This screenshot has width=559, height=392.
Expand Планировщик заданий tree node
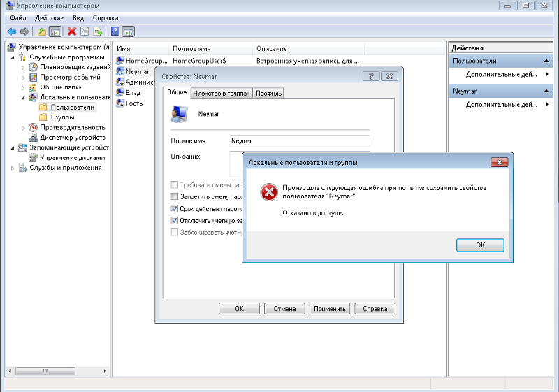coord(23,67)
